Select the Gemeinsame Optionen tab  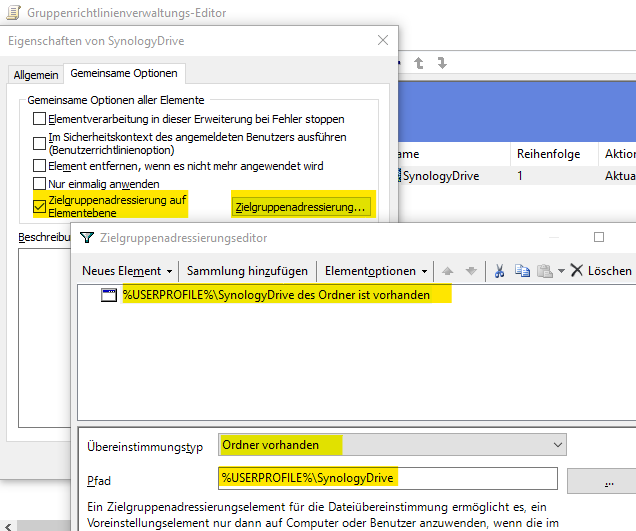pyautogui.click(x=124, y=73)
